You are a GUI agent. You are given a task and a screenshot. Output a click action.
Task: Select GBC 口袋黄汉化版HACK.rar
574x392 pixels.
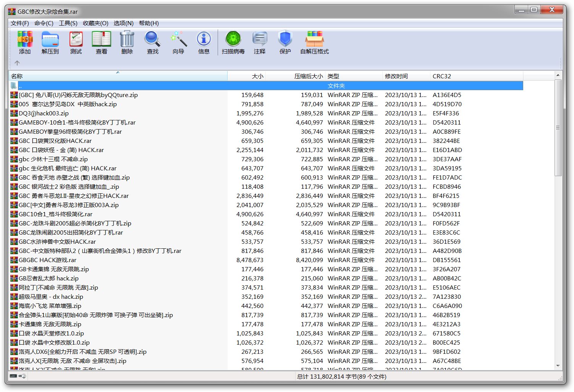coord(55,141)
